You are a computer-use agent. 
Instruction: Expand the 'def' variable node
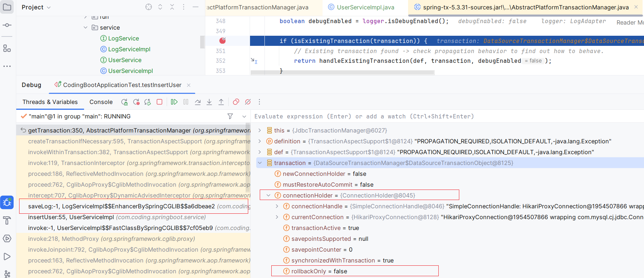tap(259, 152)
